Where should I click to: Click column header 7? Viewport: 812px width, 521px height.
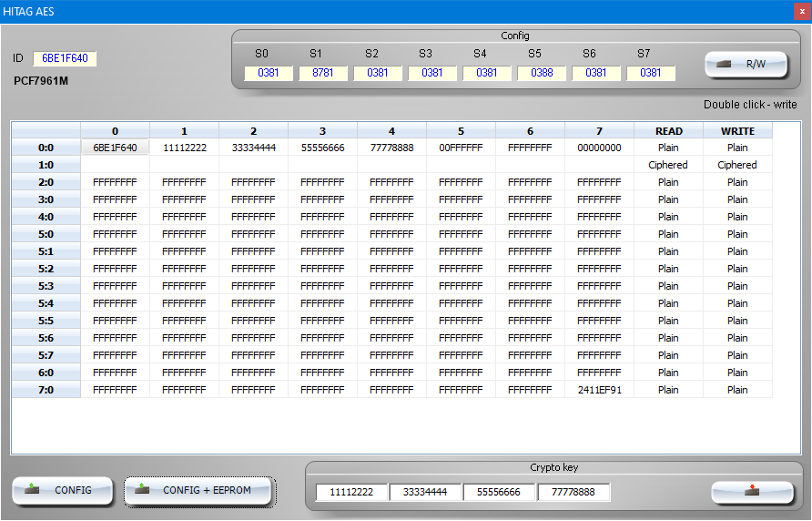click(599, 131)
